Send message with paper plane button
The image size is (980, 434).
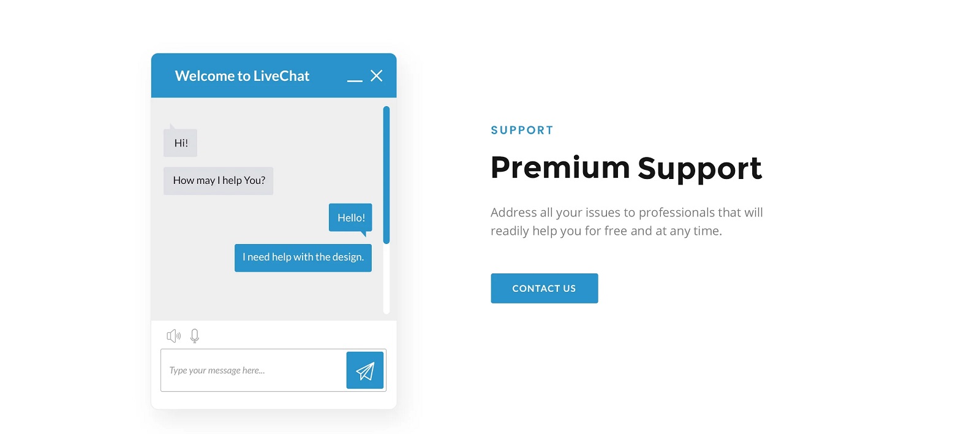(x=365, y=370)
